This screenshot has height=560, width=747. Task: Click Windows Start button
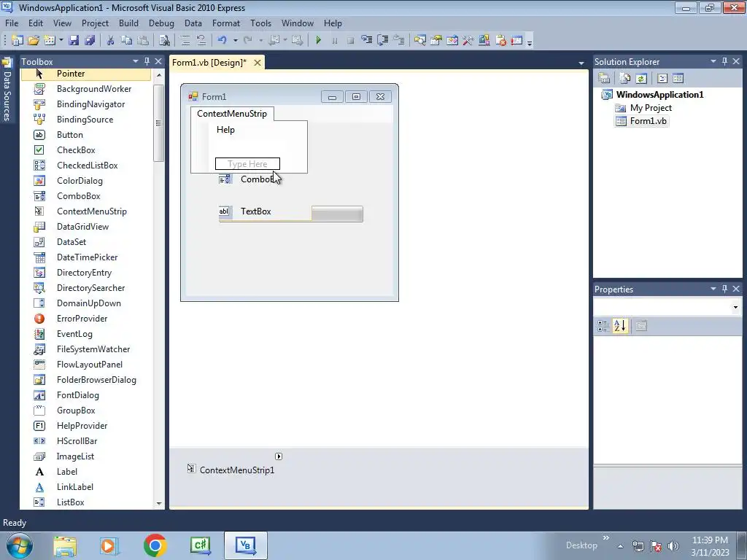click(x=19, y=545)
